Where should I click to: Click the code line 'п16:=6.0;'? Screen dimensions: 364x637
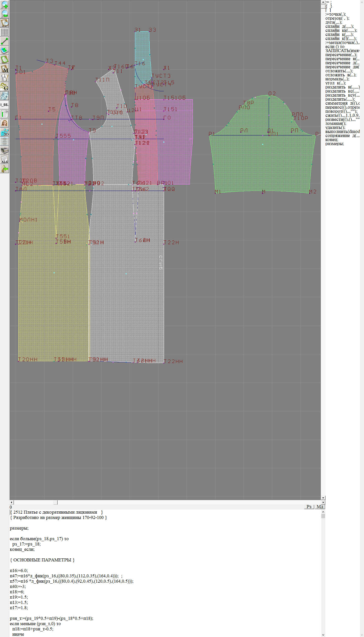(19, 571)
